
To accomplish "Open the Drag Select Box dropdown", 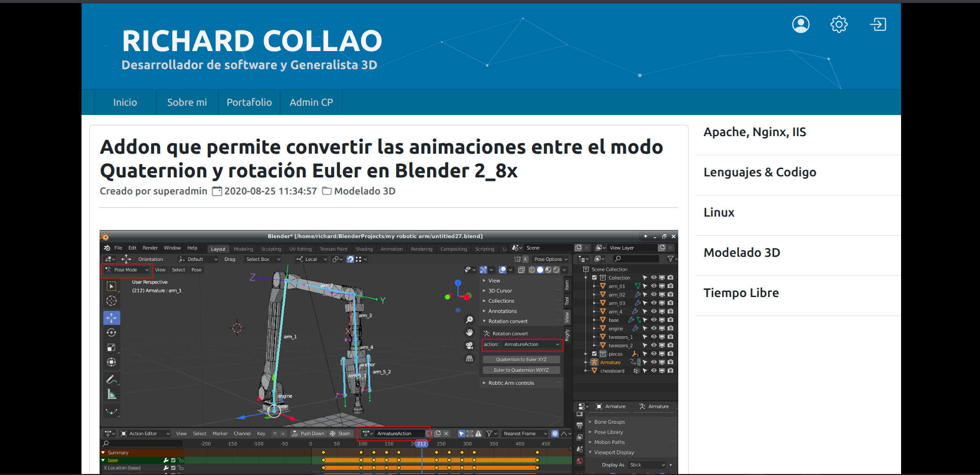I will point(263,259).
